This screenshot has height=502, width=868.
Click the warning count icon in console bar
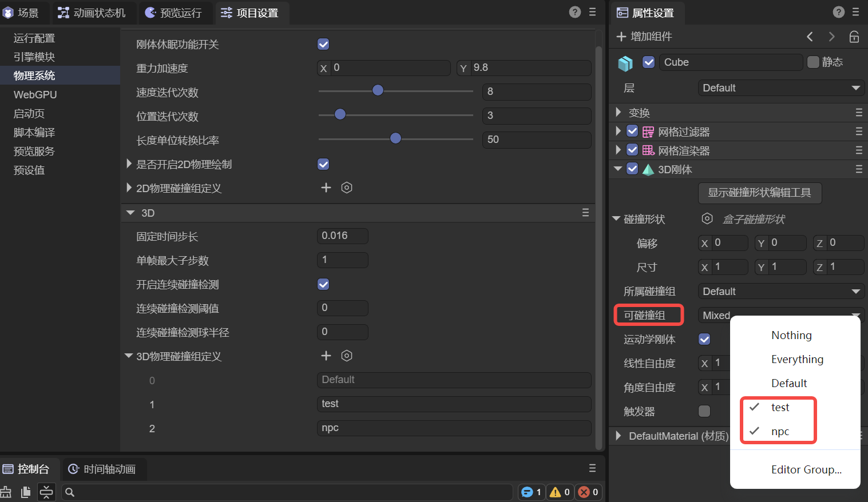click(x=555, y=492)
